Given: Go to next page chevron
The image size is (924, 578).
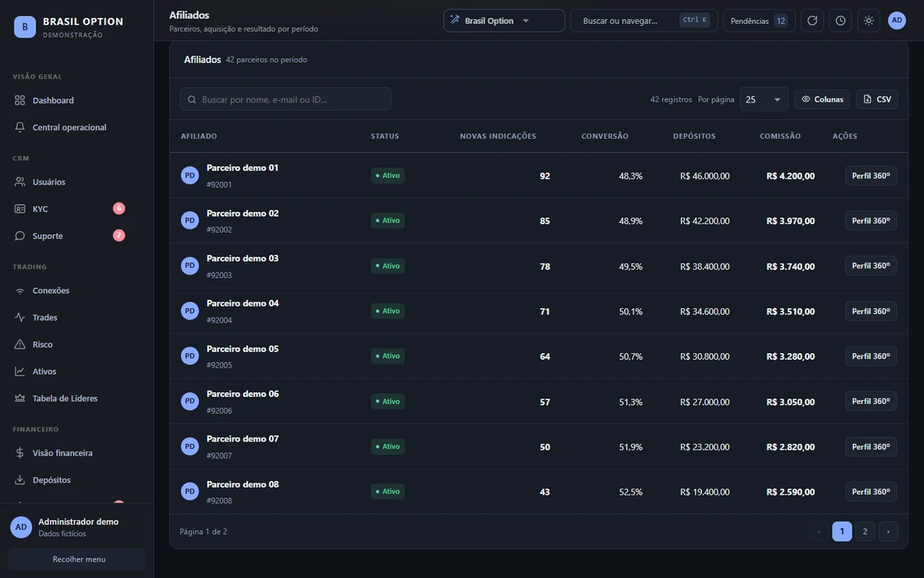Looking at the screenshot, I should [888, 531].
